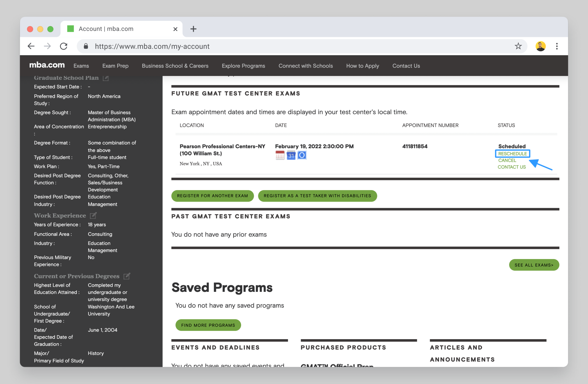Viewport: 588px width, 384px height.
Task: Go back to previous page
Action: click(31, 46)
